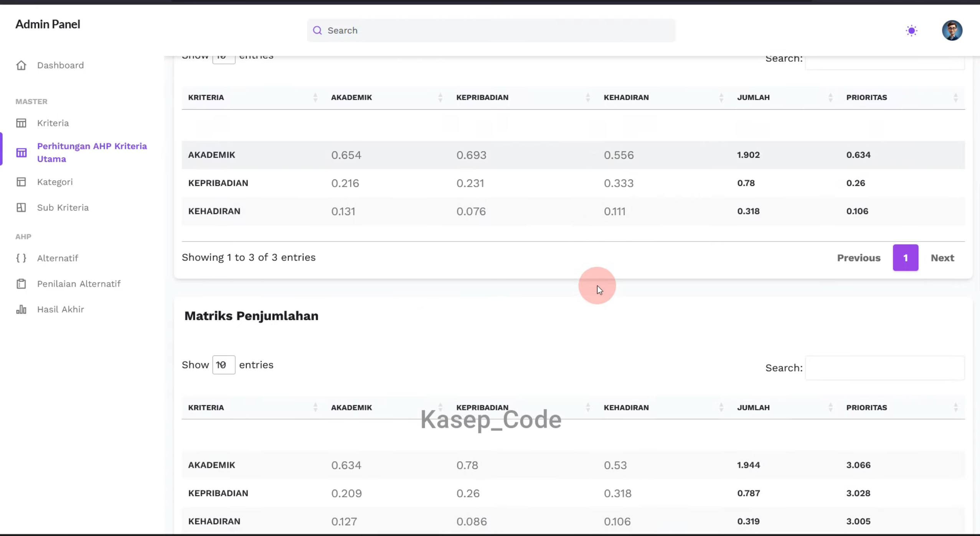Select page 1 pagination button

pyautogui.click(x=905, y=258)
